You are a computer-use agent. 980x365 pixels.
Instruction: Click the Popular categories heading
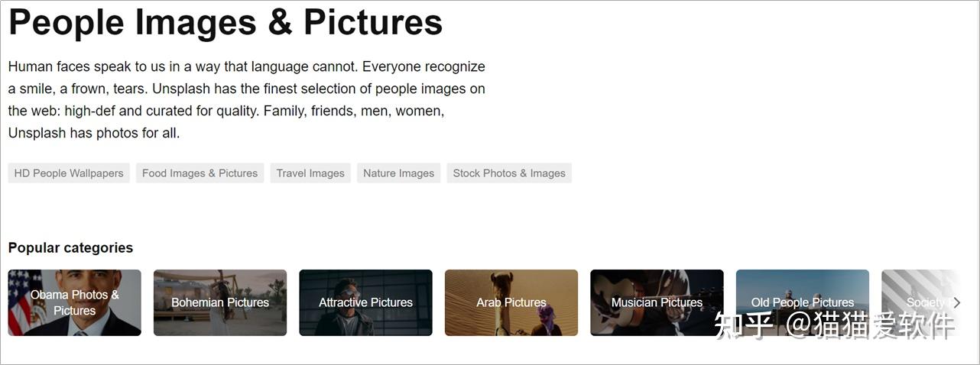[70, 247]
